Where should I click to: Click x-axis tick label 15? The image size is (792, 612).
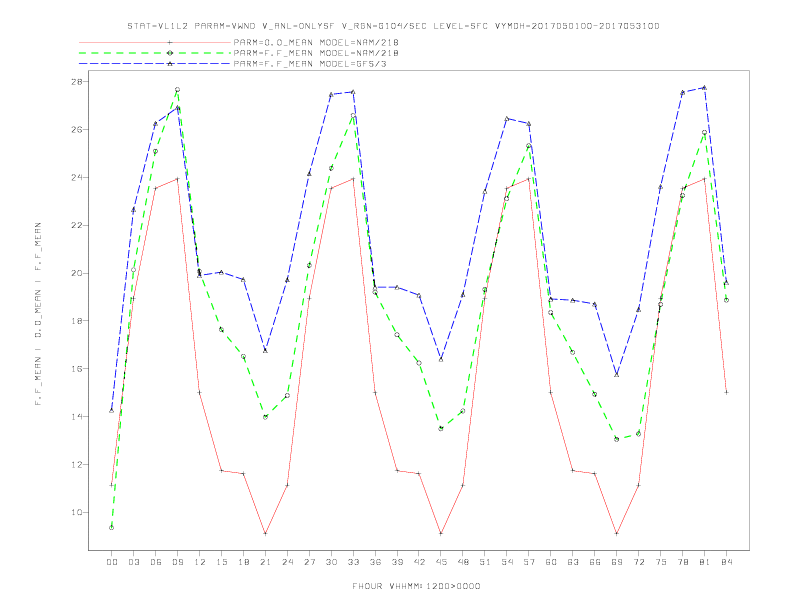[x=221, y=562]
